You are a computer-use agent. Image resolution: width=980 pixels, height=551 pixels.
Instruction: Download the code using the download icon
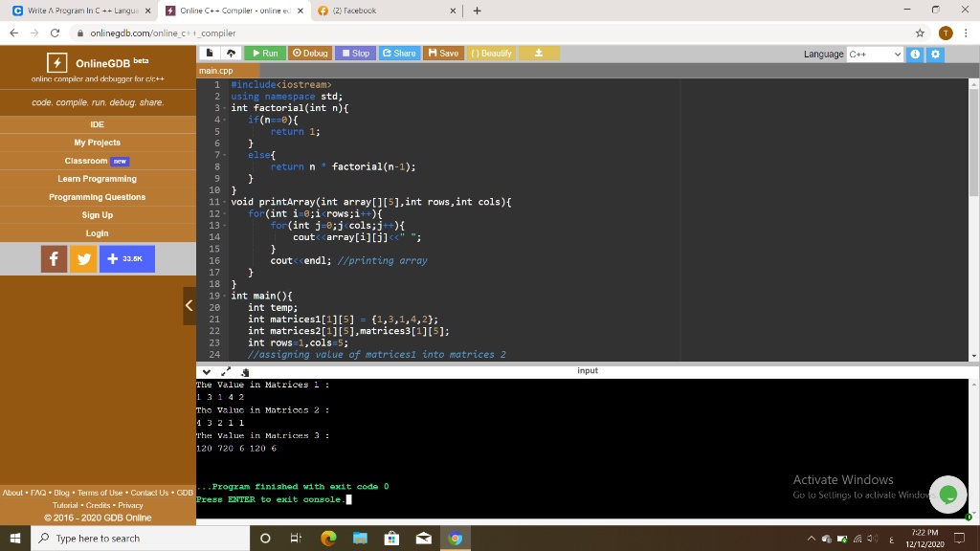point(539,54)
